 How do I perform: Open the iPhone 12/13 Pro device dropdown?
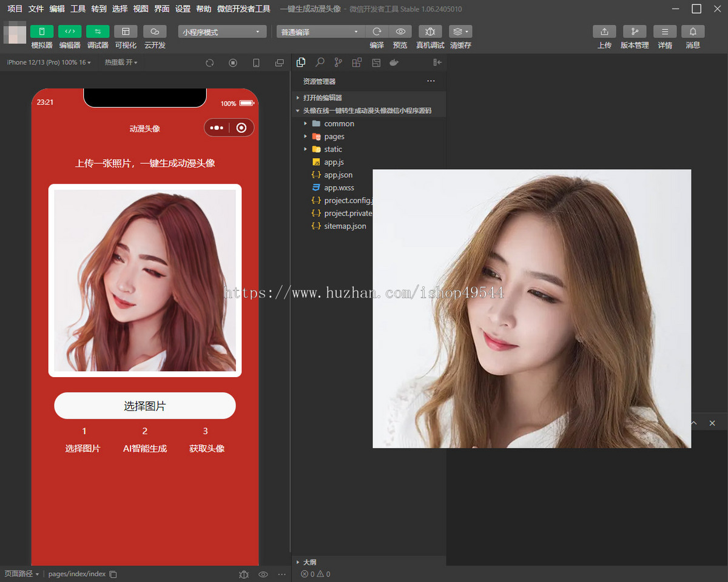tap(49, 62)
